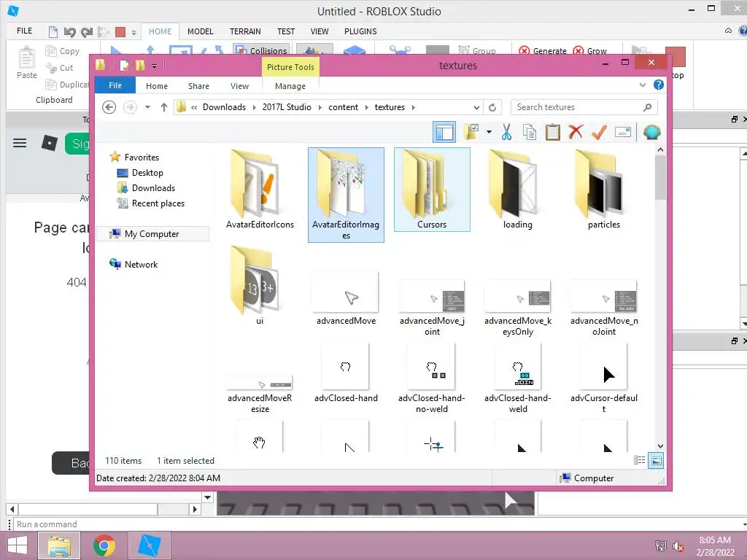The width and height of the screenshot is (747, 560).
Task: Toggle Collisions in ROBLOX Studio ribbon
Action: tap(260, 50)
